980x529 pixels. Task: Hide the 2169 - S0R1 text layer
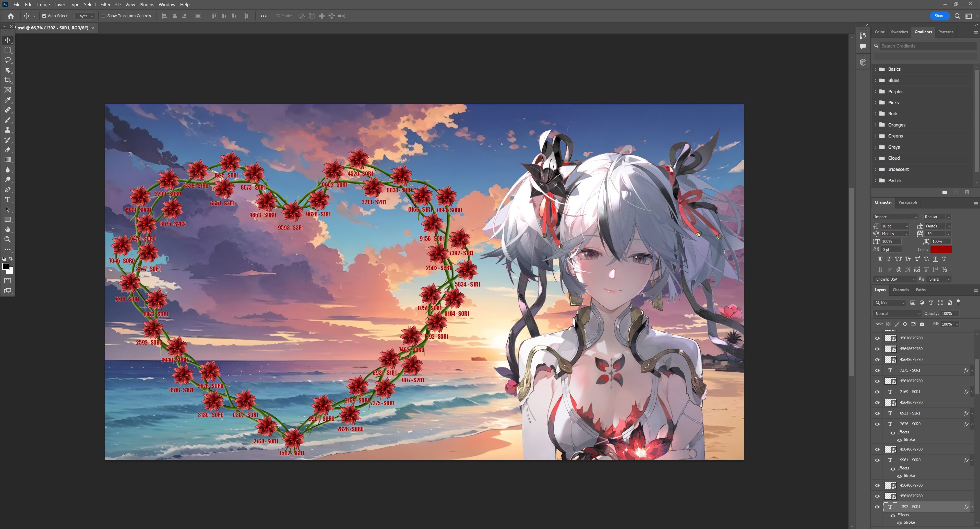pyautogui.click(x=877, y=392)
